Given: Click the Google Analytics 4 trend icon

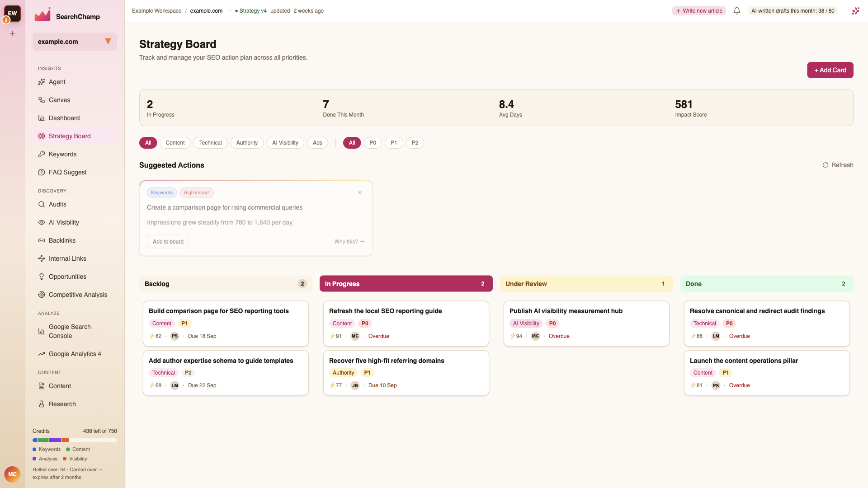Looking at the screenshot, I should click(42, 354).
